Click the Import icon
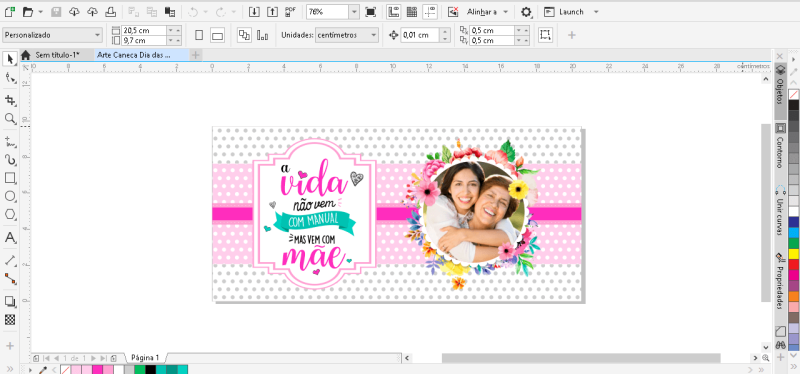 coord(254,11)
